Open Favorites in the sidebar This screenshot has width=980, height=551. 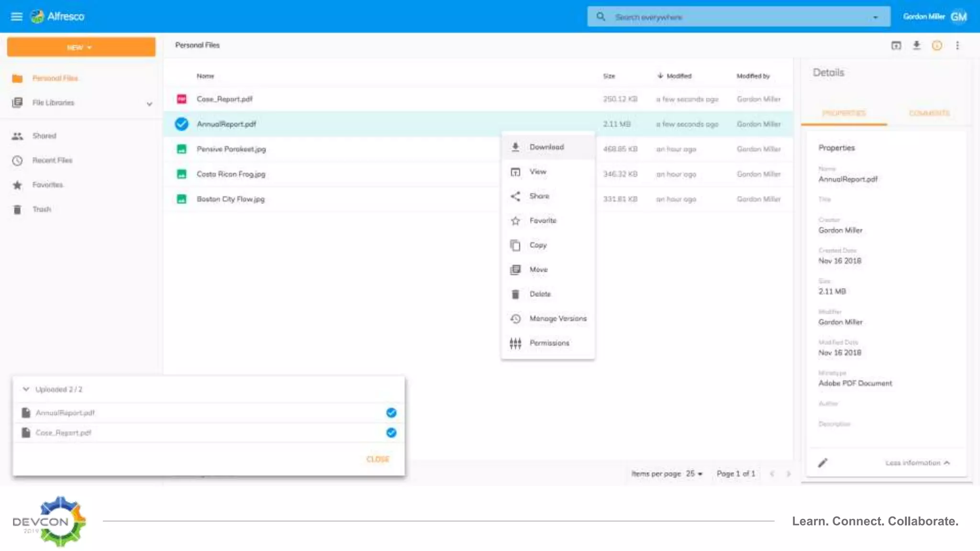coord(47,185)
